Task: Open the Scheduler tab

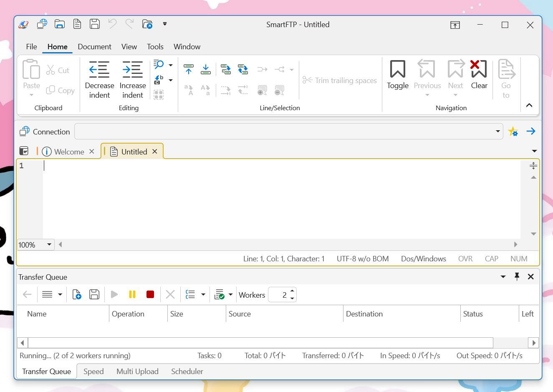Action: point(187,372)
